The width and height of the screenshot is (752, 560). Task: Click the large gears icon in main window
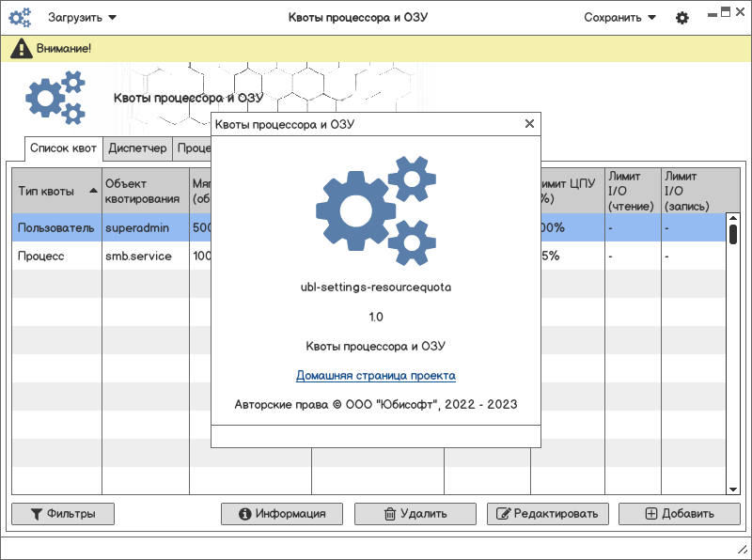point(55,98)
